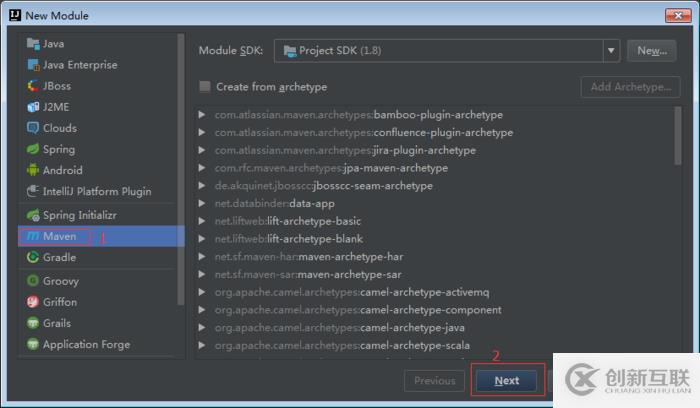The image size is (700, 408).
Task: Enable Create from archetype checkbox
Action: pyautogui.click(x=205, y=86)
